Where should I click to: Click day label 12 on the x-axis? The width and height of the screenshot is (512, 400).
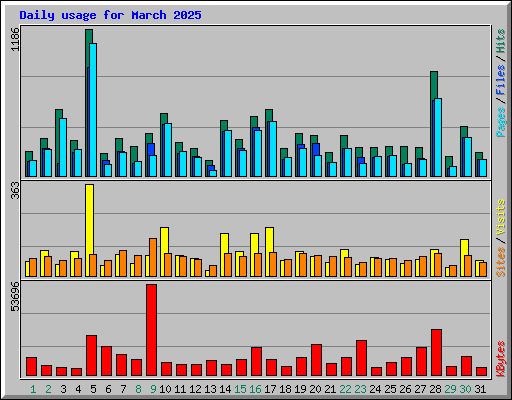click(195, 389)
